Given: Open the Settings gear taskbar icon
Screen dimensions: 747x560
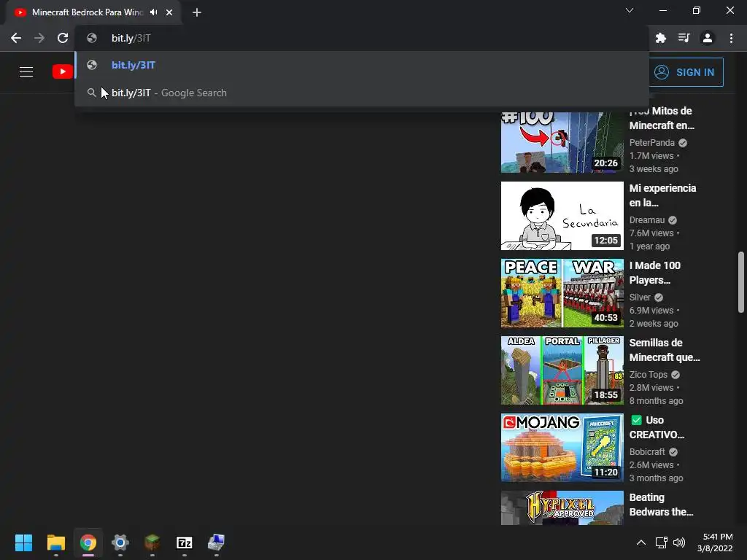Looking at the screenshot, I should pos(120,542).
